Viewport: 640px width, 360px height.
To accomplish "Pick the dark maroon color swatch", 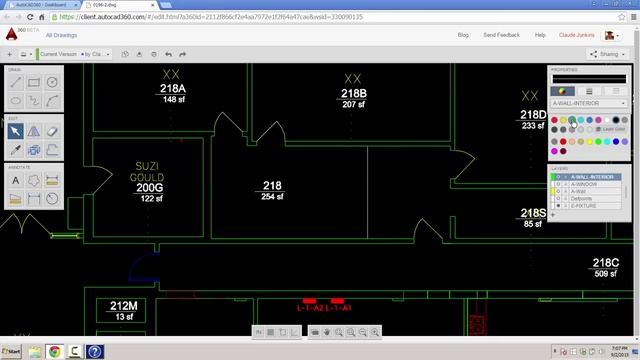I will (563, 151).
